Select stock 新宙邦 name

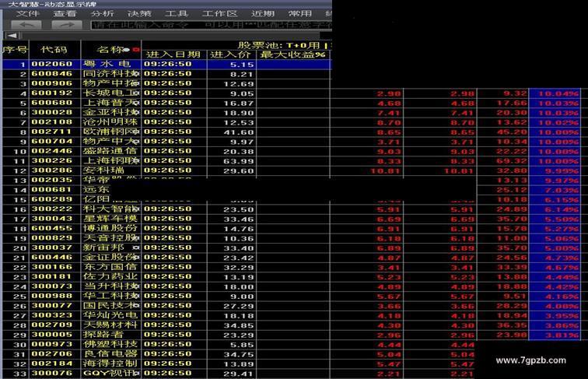tap(103, 247)
